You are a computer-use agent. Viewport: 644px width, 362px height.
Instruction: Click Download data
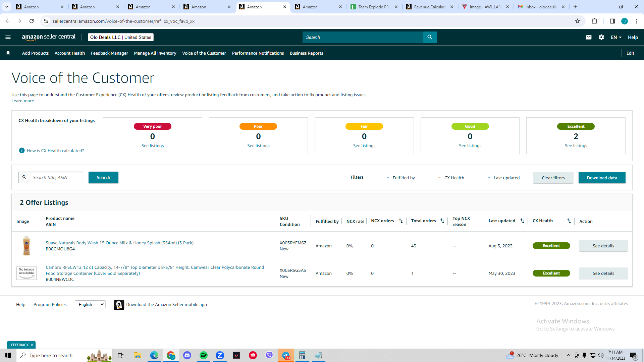[x=602, y=178]
